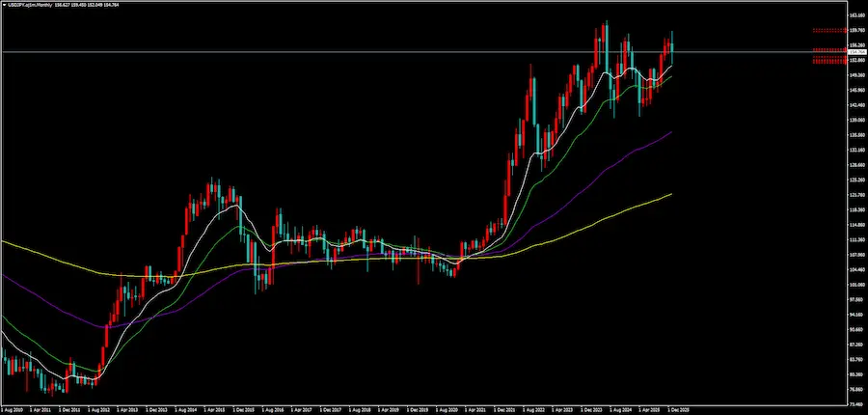Screen dimensions: 868x415
Task: Click the purple moving average line at its right end
Action: point(670,132)
